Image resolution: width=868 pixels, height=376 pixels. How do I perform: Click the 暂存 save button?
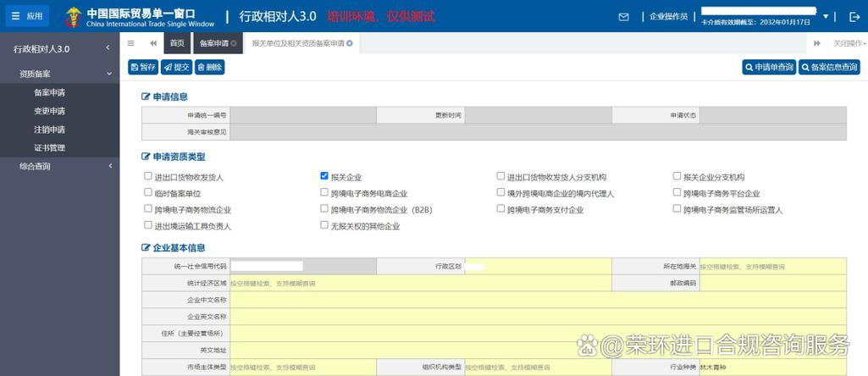point(143,68)
